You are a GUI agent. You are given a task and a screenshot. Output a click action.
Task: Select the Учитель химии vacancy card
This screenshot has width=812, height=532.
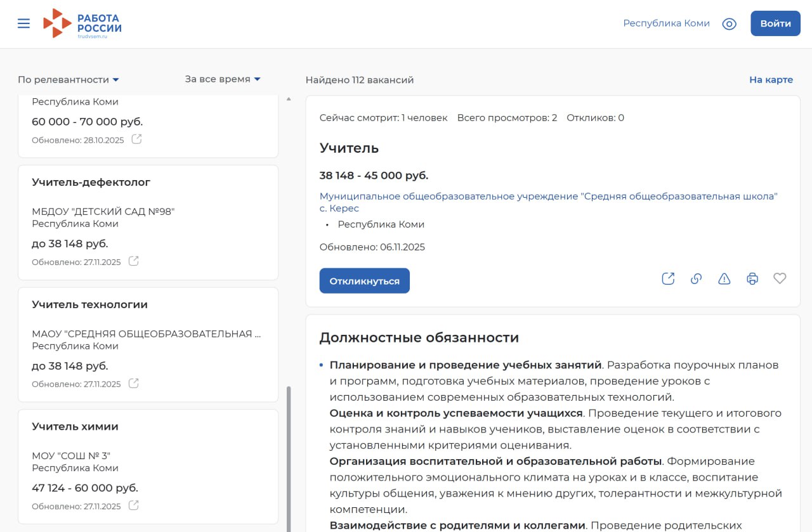tap(148, 466)
